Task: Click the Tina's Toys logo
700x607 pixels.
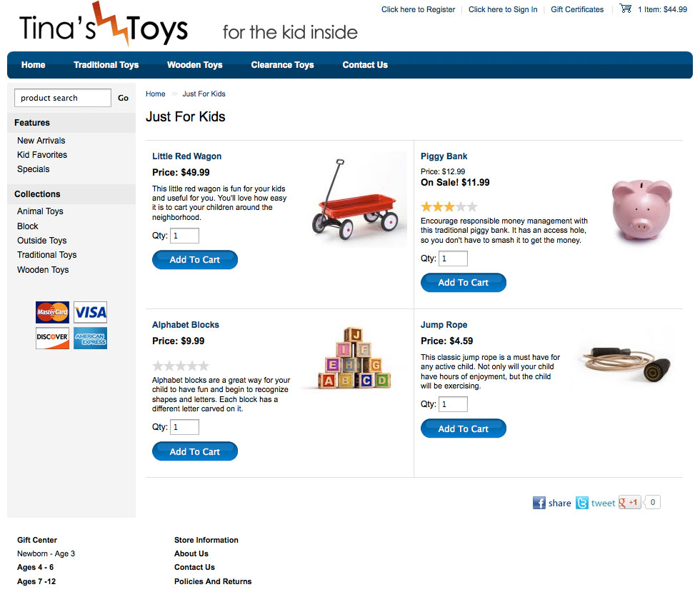Action: tap(104, 26)
